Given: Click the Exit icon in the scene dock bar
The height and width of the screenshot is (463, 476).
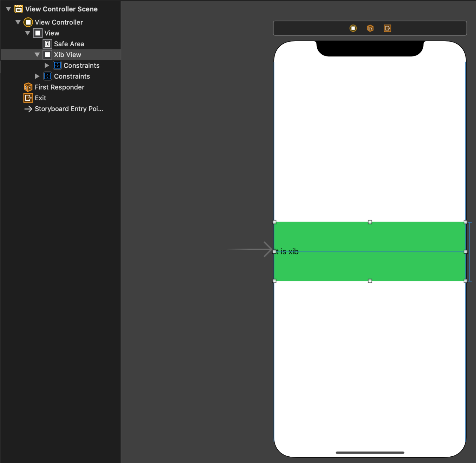Looking at the screenshot, I should pos(387,28).
